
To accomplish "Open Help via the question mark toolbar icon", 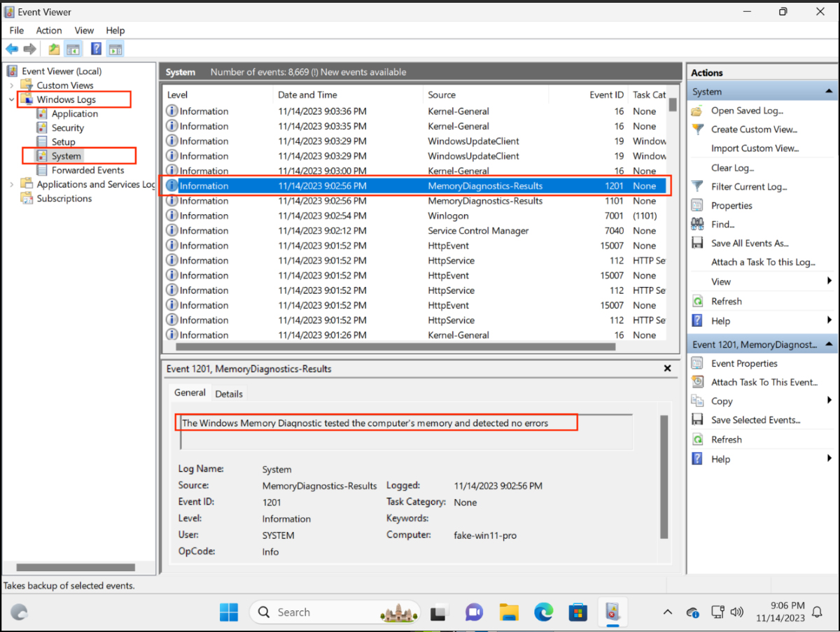I will click(x=95, y=48).
